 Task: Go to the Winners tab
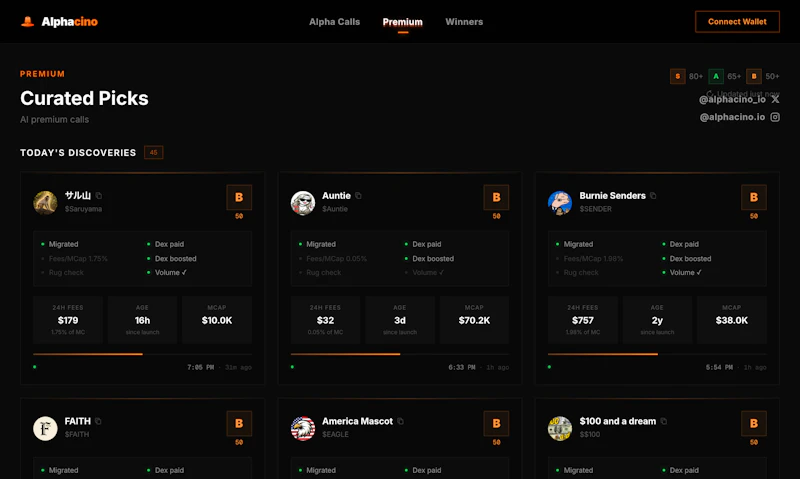(464, 22)
